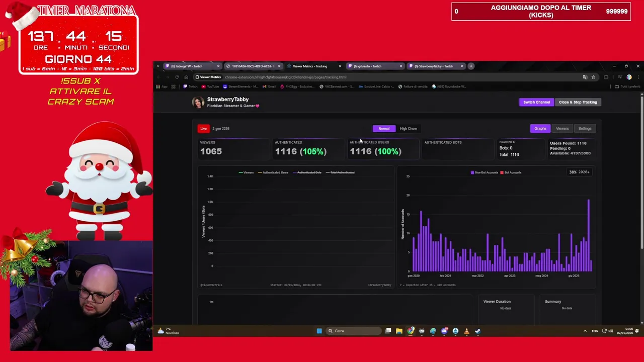
Task: Open the Discord taskbar icon
Action: click(x=444, y=331)
